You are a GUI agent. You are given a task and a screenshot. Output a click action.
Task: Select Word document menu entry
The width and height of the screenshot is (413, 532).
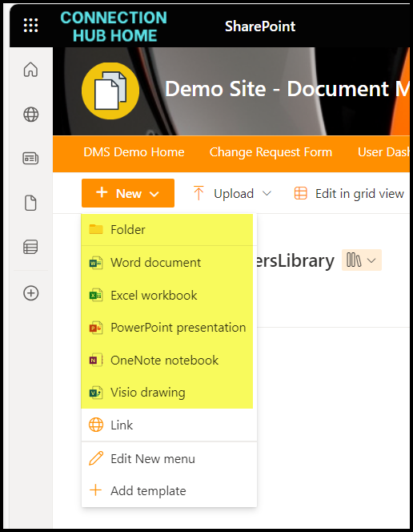tap(169, 263)
